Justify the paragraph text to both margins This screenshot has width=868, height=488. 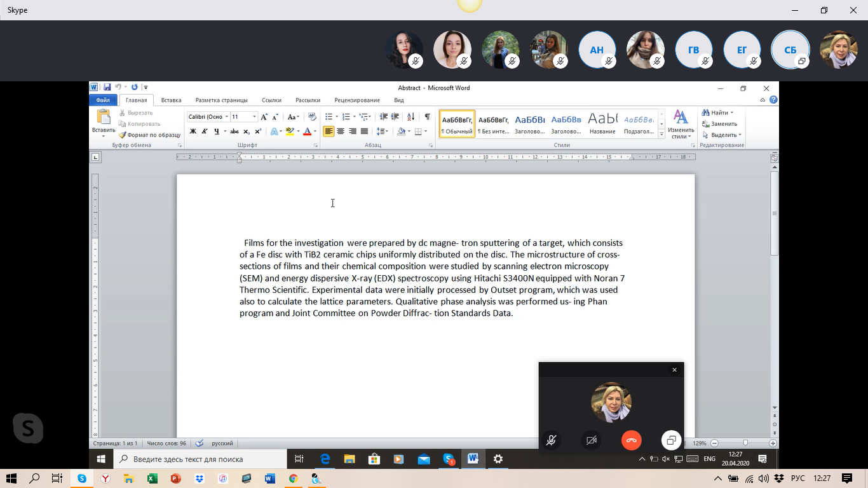[364, 132]
